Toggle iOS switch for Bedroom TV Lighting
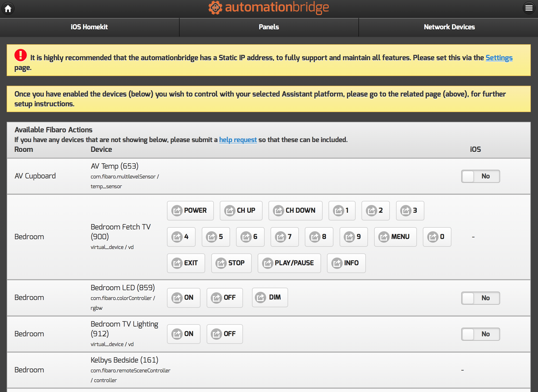The width and height of the screenshot is (538, 392). pyautogui.click(x=480, y=334)
